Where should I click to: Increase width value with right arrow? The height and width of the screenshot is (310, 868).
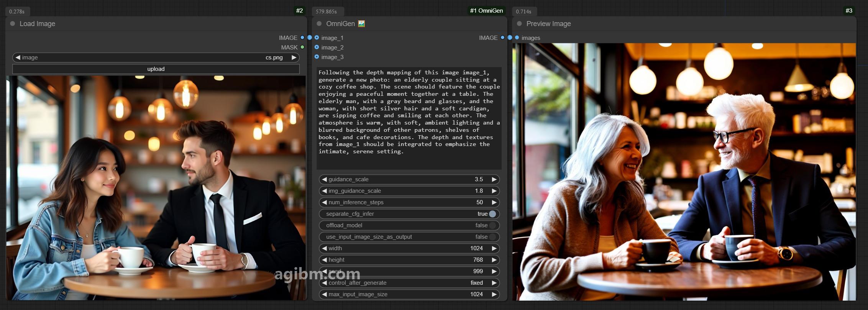[x=494, y=248]
